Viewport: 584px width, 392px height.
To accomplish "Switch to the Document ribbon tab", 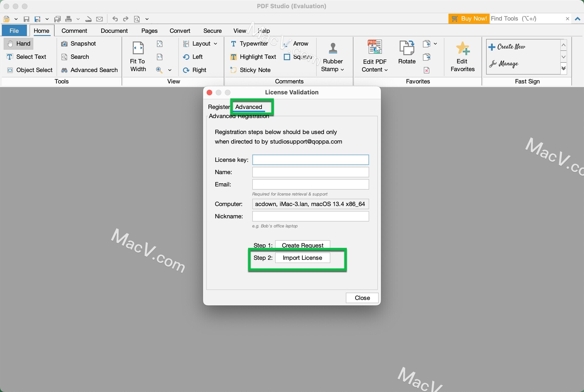I will (114, 31).
